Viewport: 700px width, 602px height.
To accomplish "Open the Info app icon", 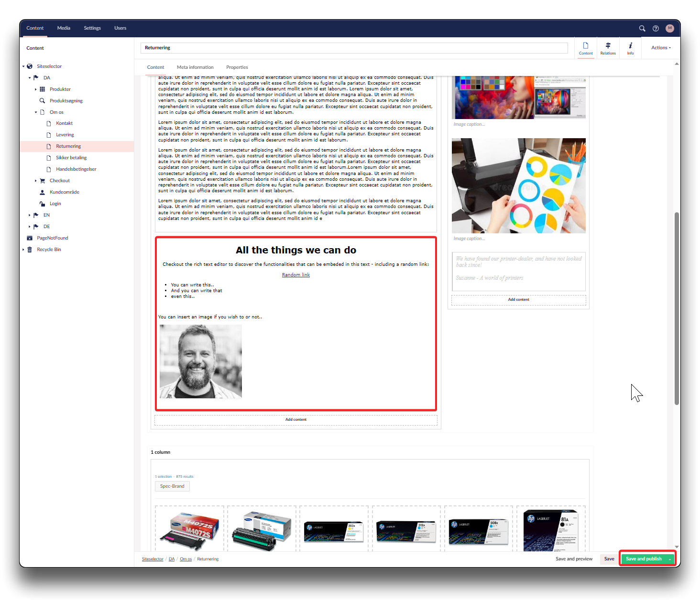I will click(630, 48).
